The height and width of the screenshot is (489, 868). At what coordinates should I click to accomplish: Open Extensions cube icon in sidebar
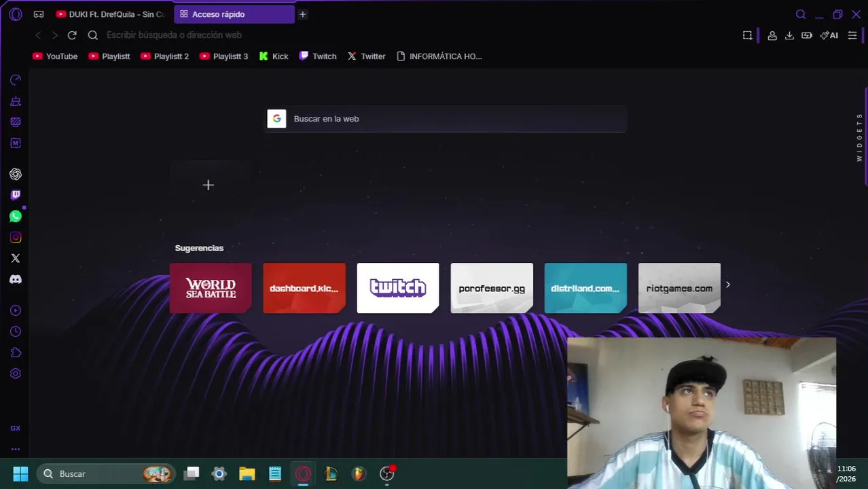click(x=16, y=352)
